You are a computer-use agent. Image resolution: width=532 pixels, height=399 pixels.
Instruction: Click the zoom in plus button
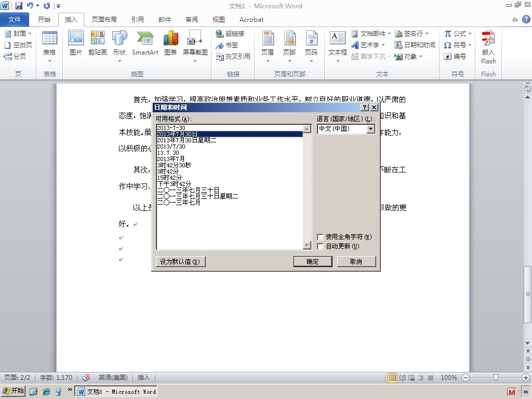(526, 378)
